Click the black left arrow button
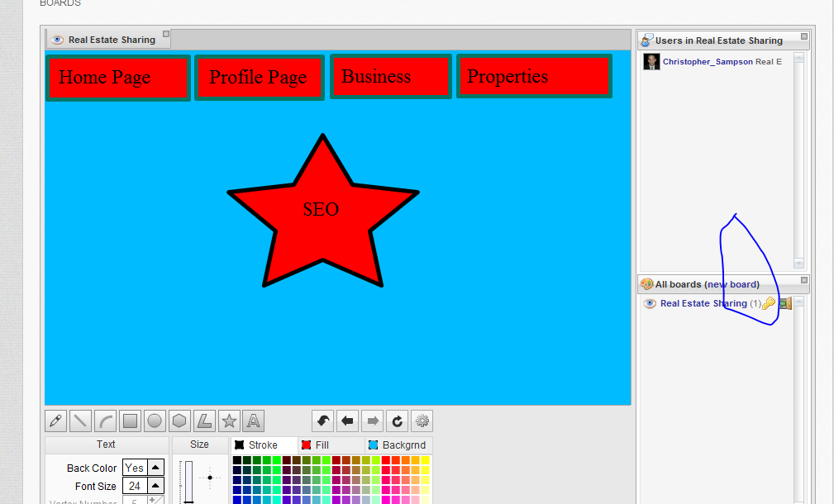Viewport: 834px width, 504px height. click(x=347, y=421)
